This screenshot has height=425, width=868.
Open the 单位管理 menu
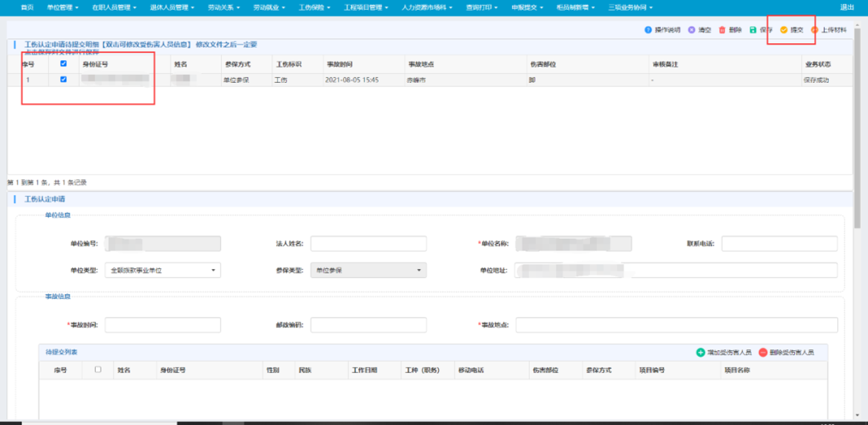pyautogui.click(x=62, y=7)
